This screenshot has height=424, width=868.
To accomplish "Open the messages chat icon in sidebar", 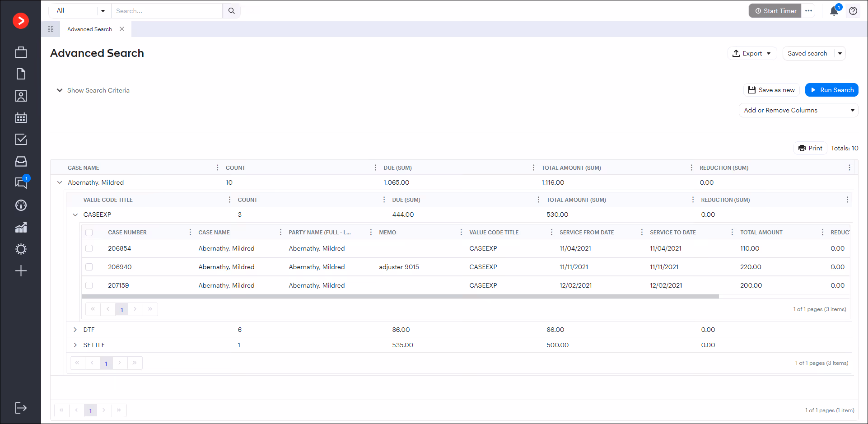I will coord(21,182).
